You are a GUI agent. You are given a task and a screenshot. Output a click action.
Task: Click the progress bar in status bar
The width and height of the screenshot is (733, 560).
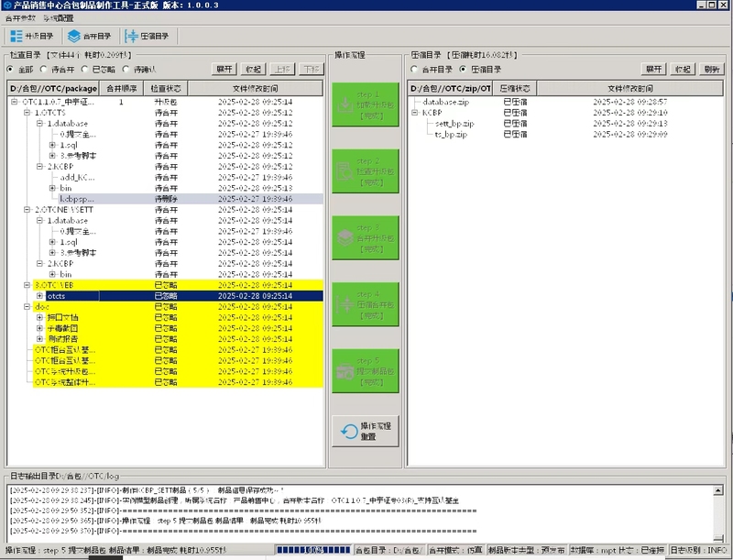(312, 550)
